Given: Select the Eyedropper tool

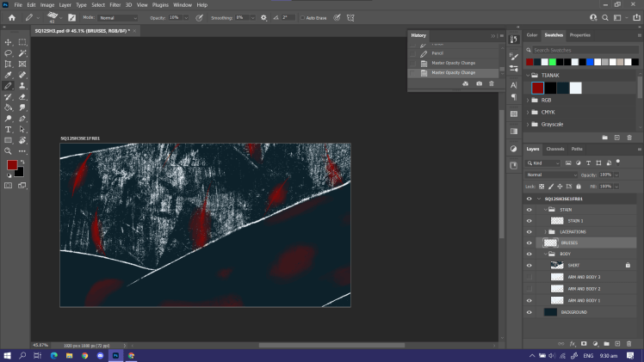Looking at the screenshot, I should coord(9,75).
